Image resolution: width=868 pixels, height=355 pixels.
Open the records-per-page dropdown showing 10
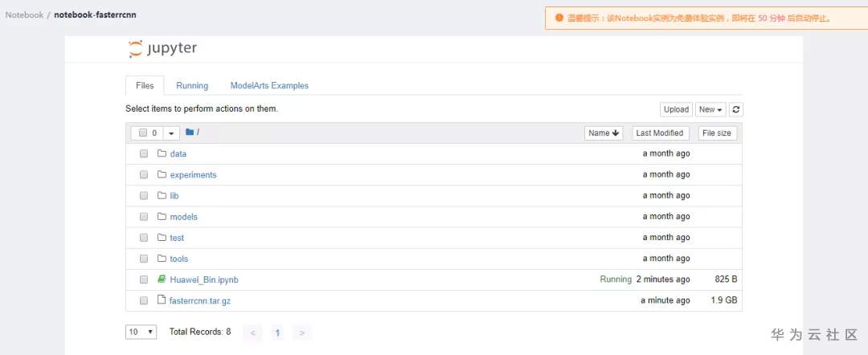[x=141, y=332]
